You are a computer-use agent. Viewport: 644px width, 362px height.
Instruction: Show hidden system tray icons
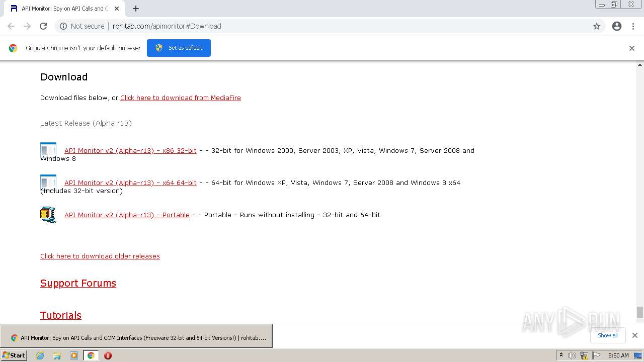pyautogui.click(x=561, y=355)
